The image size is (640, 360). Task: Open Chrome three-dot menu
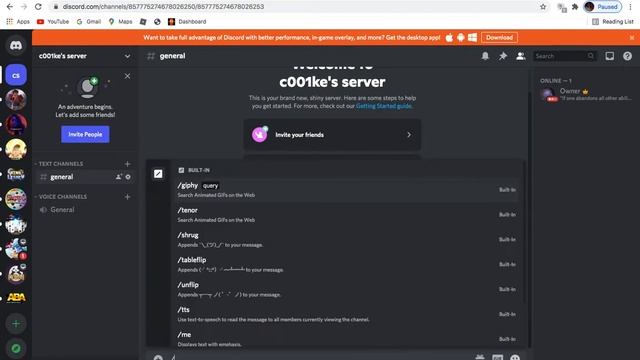coord(631,7)
